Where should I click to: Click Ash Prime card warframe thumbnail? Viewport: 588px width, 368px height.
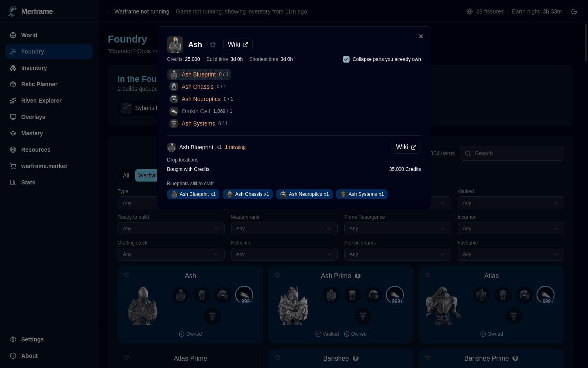click(x=293, y=305)
